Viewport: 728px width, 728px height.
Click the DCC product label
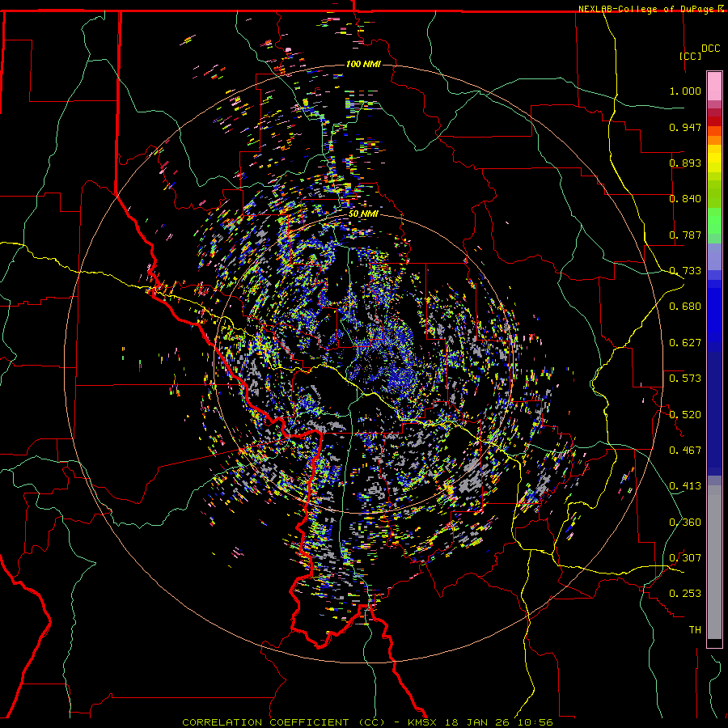coord(711,48)
